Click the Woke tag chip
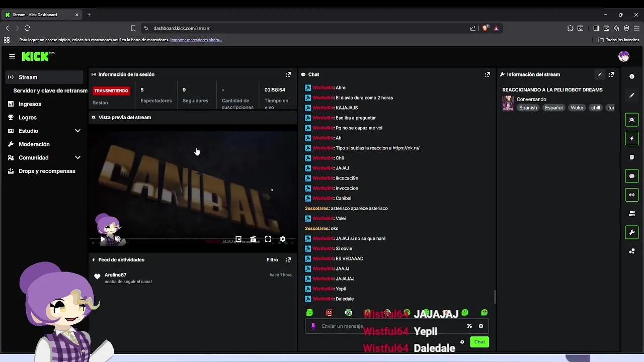 click(577, 108)
